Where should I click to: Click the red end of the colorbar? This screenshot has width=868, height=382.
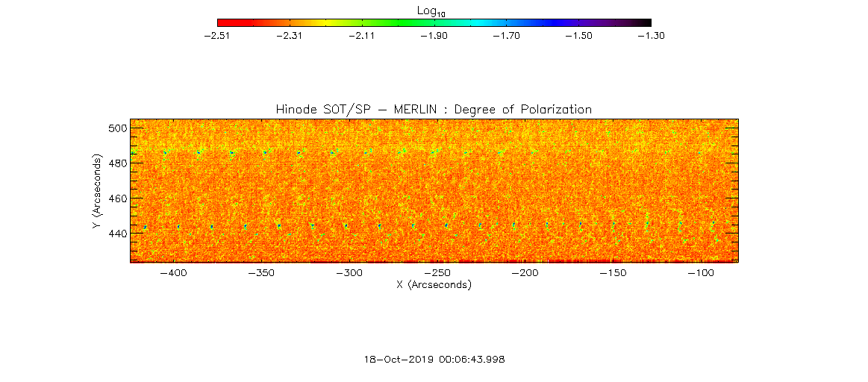click(x=224, y=22)
